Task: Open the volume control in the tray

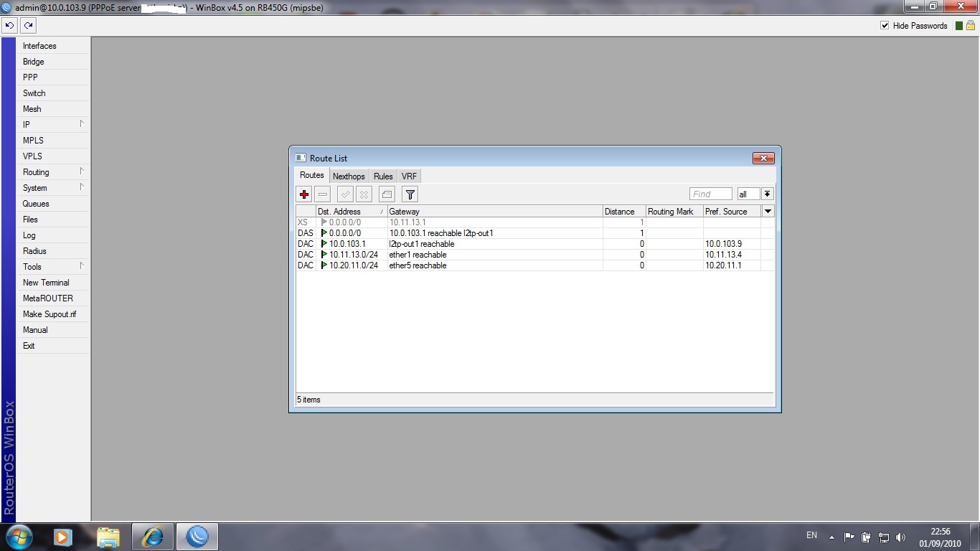Action: pos(900,537)
